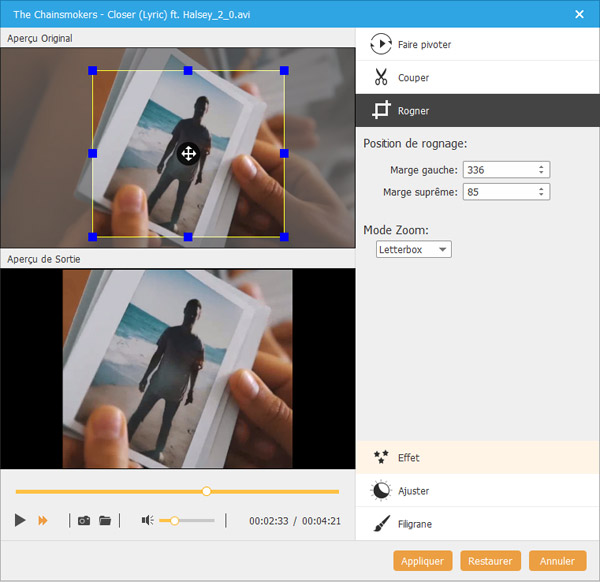
Task: Click the Play button
Action: 20,520
